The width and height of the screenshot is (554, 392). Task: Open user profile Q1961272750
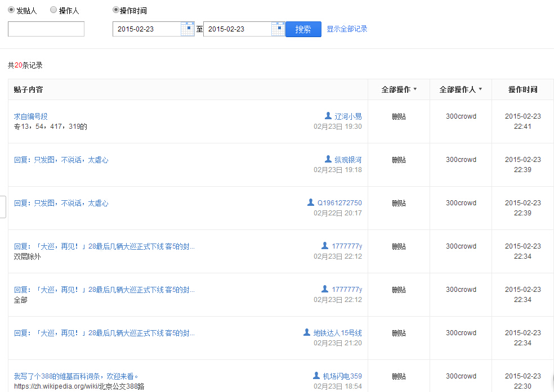[x=339, y=203]
